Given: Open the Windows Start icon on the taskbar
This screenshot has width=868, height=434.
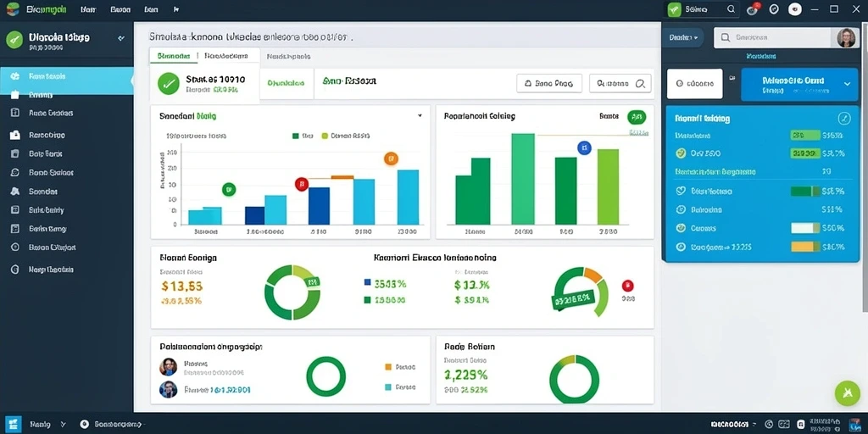Looking at the screenshot, I should tap(12, 424).
